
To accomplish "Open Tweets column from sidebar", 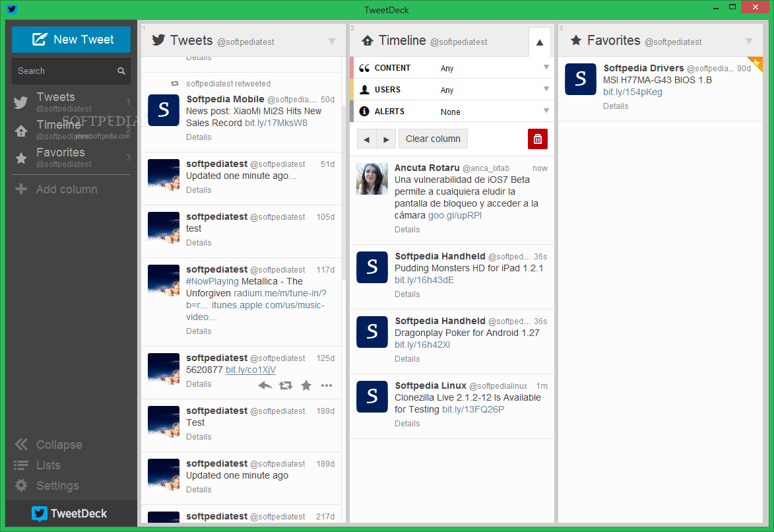I will (x=71, y=102).
